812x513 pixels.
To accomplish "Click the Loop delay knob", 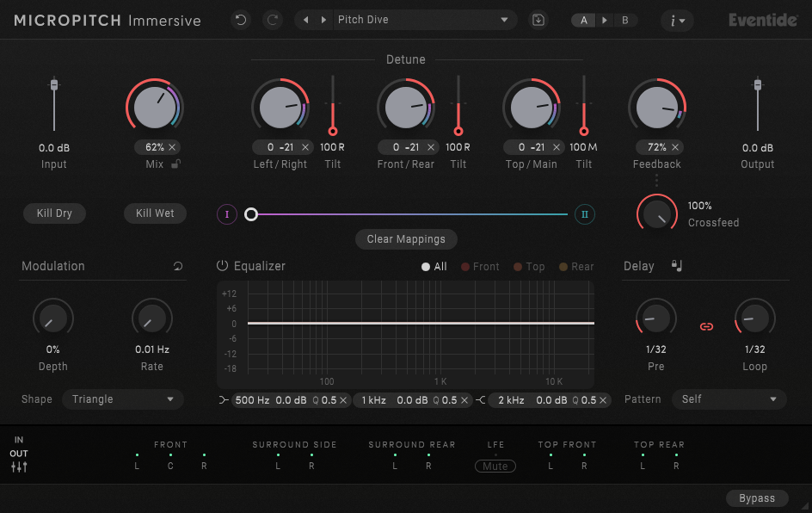I will (x=755, y=318).
